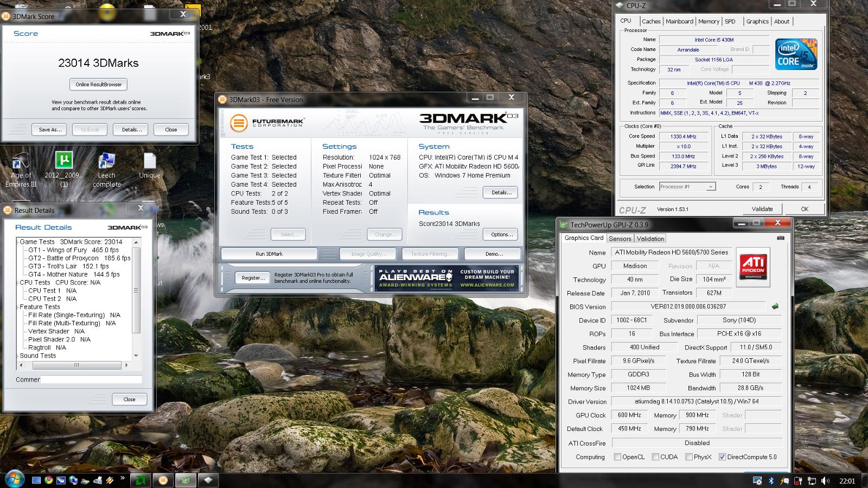Click Result Details horizontal scrollbar thumb
868x488 pixels.
click(x=76, y=365)
